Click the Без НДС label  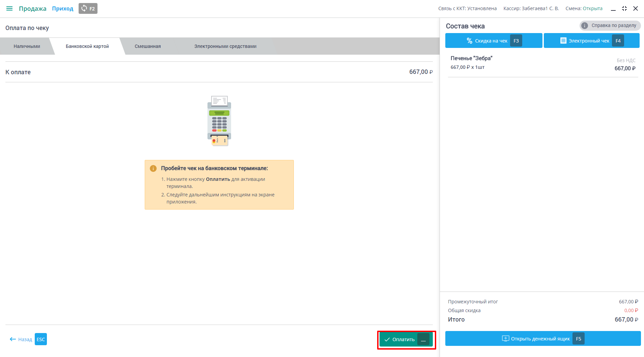[626, 60]
